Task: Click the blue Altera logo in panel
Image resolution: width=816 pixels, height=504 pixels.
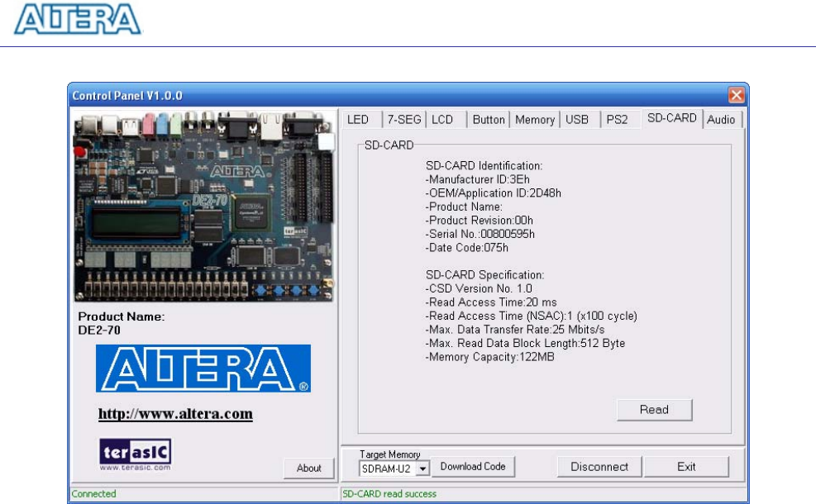Action: pos(203,368)
